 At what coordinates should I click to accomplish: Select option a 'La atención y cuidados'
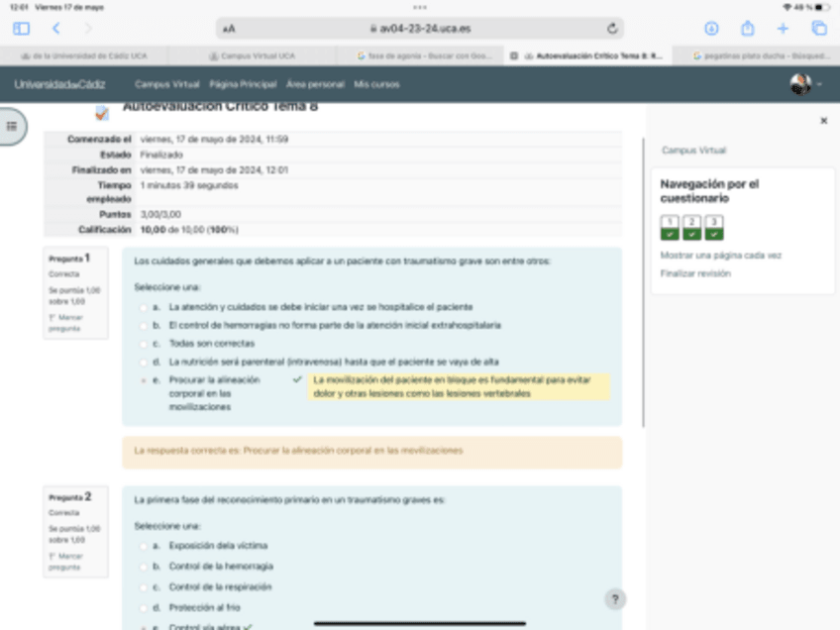pos(143,307)
